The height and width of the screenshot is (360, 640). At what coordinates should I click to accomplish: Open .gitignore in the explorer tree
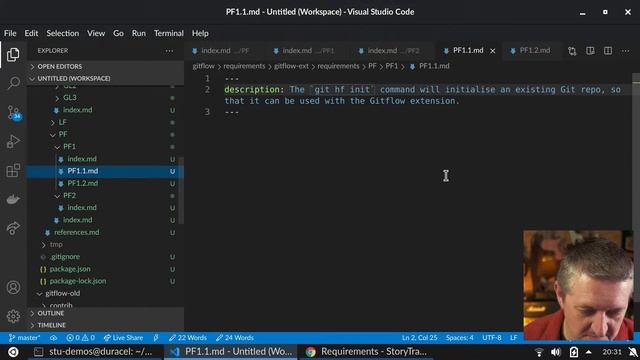tap(65, 257)
